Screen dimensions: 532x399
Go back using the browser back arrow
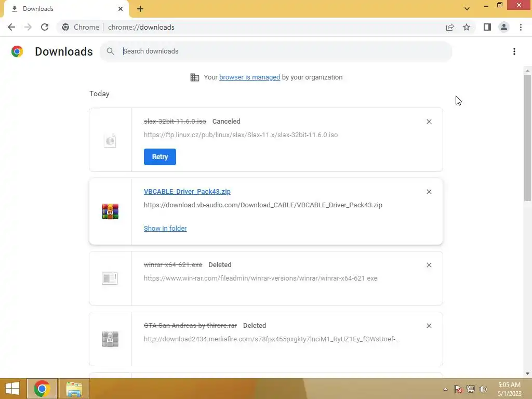coord(11,27)
